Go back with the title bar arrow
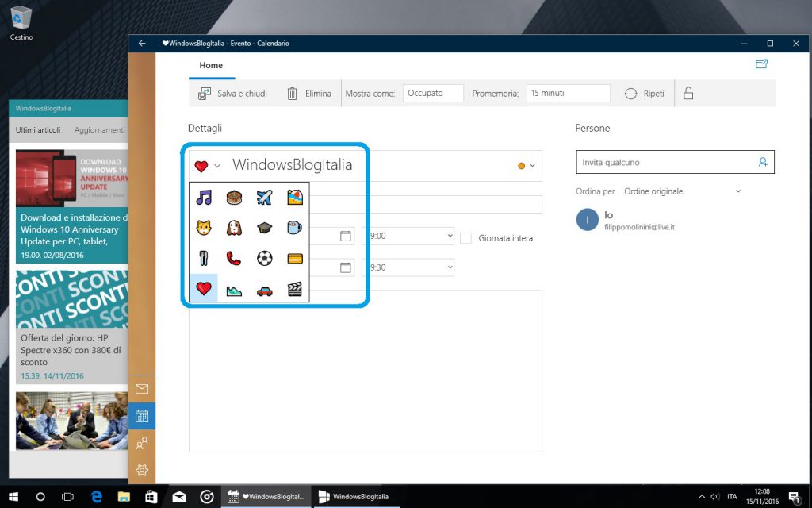This screenshot has height=508, width=812. [x=142, y=44]
